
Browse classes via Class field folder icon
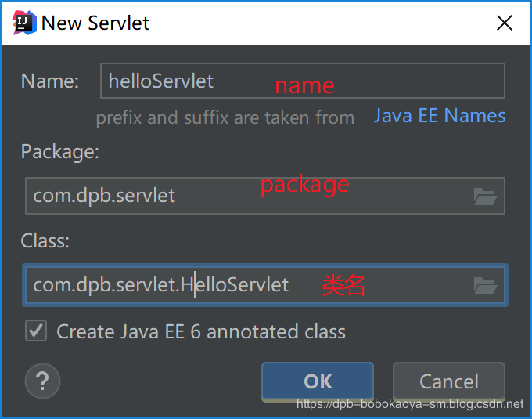point(485,286)
